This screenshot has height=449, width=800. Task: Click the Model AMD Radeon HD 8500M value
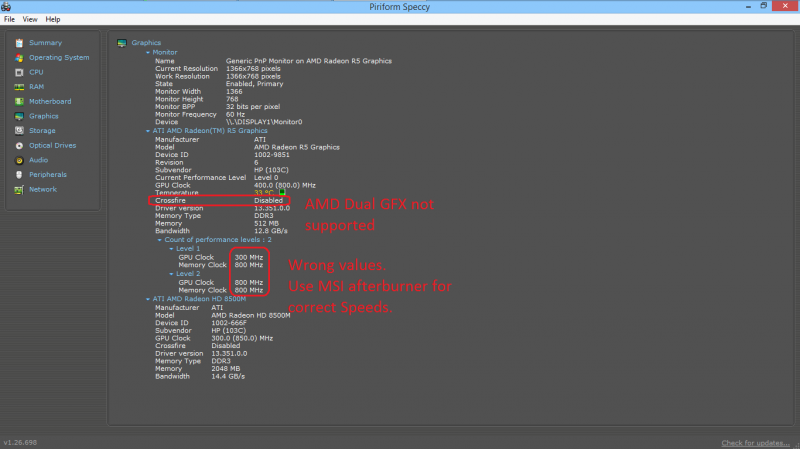click(251, 315)
